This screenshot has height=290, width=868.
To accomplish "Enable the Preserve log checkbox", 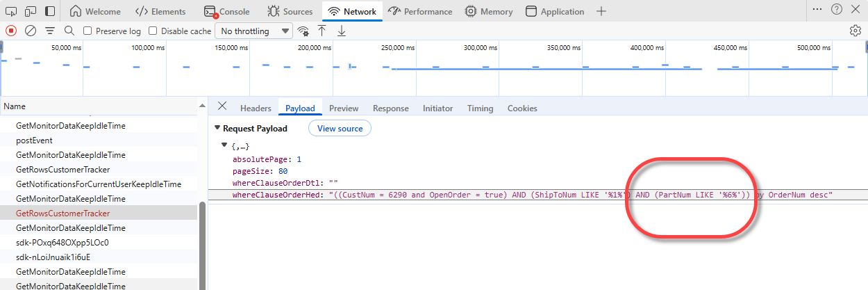I will click(87, 31).
